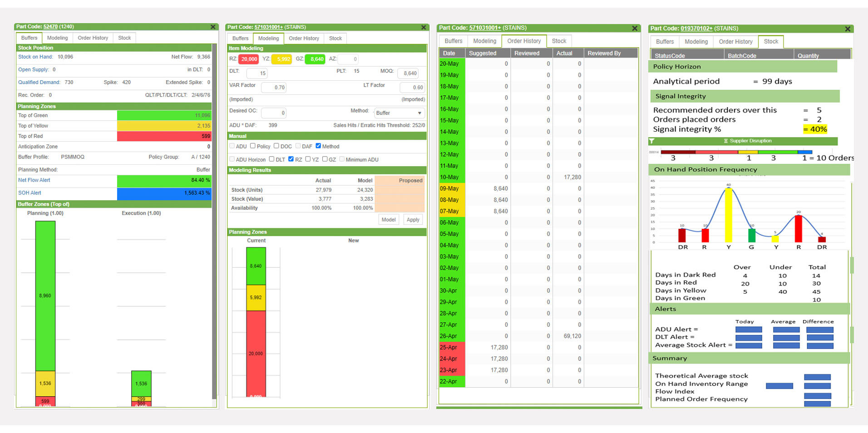Close the Part Code 52470 panel
The image size is (868, 433).
213,27
